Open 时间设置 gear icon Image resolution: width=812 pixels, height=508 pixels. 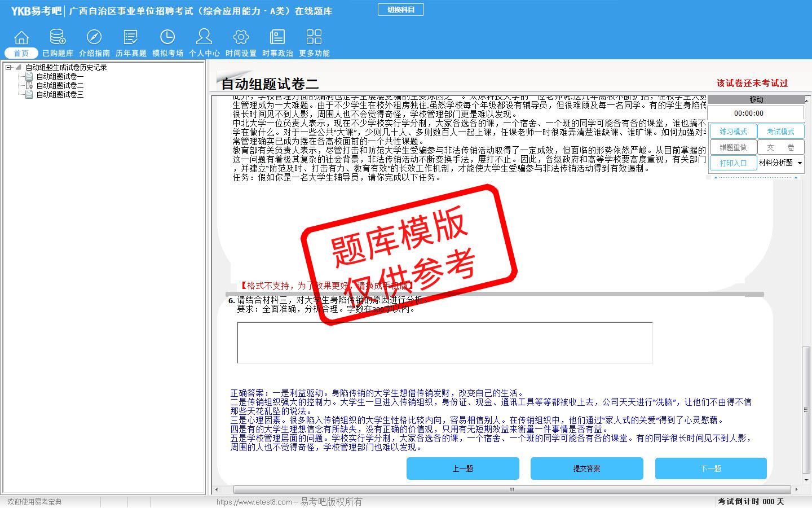241,37
